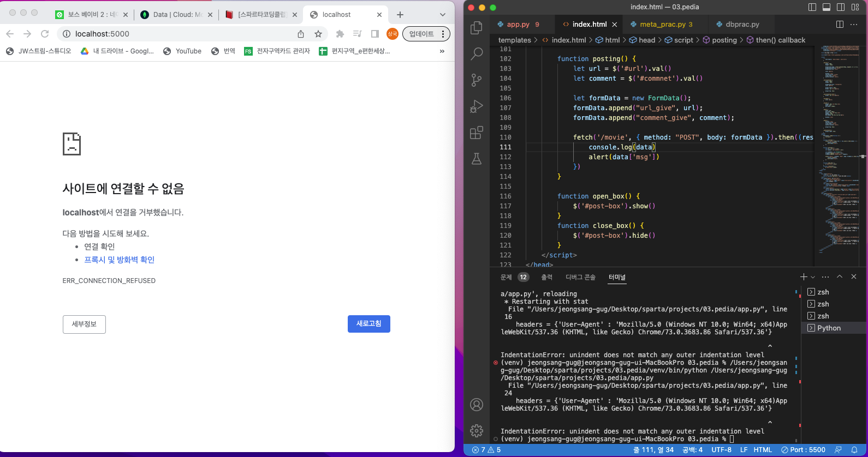Open the Accounts menu in activity bar

[477, 405]
